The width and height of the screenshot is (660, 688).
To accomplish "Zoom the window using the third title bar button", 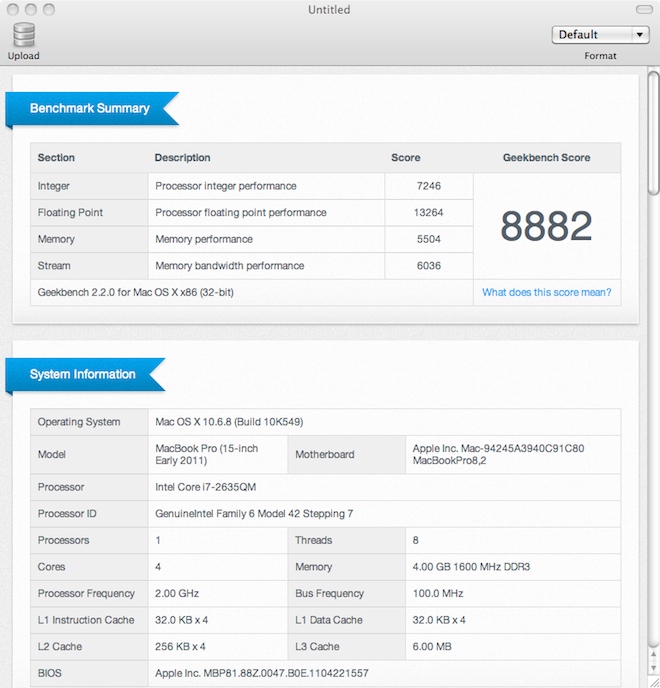I will (50, 9).
